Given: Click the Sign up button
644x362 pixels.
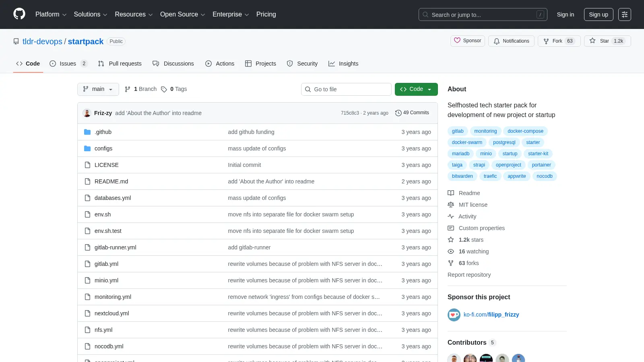Looking at the screenshot, I should click(x=599, y=14).
